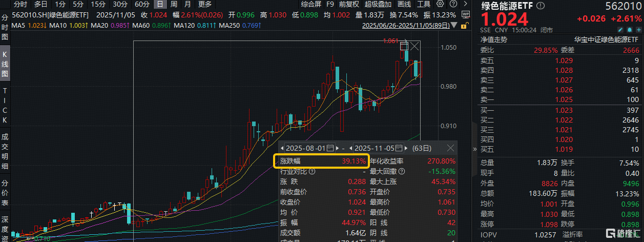Viewport: 644px width, 242px height.
Task: Open start date calendar picker for 2025-08-01
Action: 330,148
